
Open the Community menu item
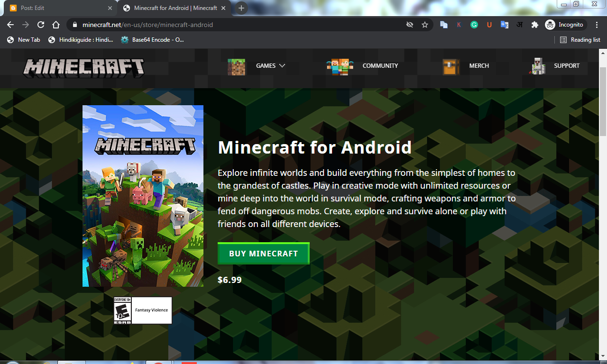point(380,66)
